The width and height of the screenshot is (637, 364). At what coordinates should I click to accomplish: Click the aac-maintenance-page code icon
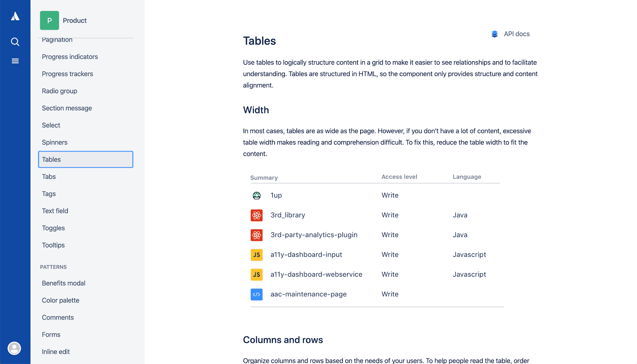[x=257, y=294]
